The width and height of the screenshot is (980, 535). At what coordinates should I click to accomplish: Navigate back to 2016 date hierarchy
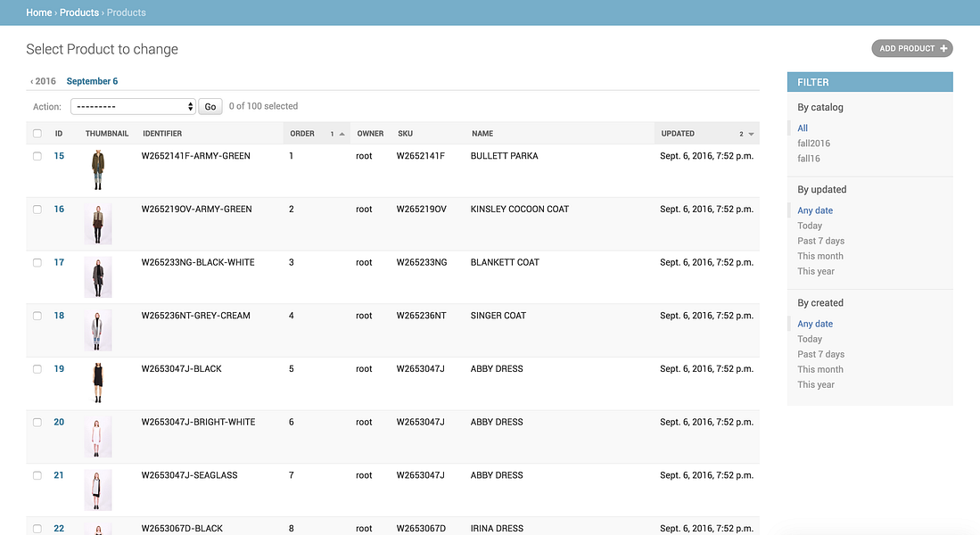(x=43, y=81)
